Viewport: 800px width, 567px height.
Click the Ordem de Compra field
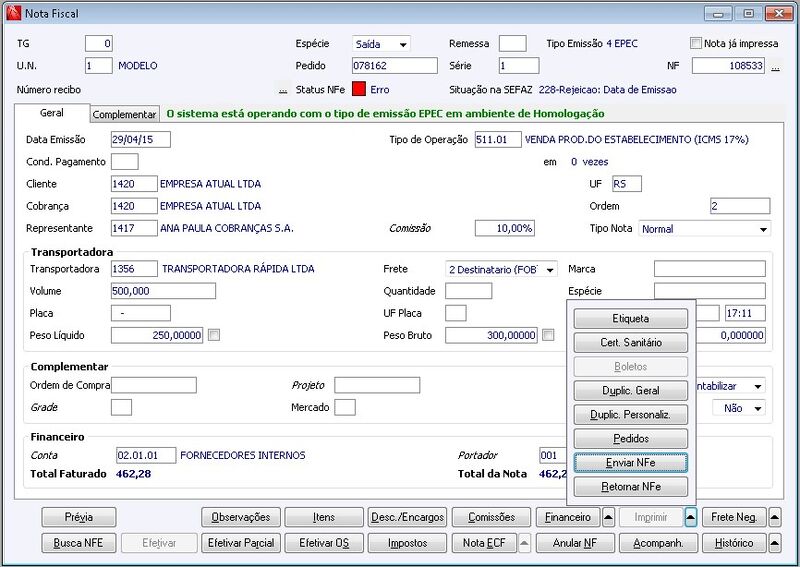154,385
